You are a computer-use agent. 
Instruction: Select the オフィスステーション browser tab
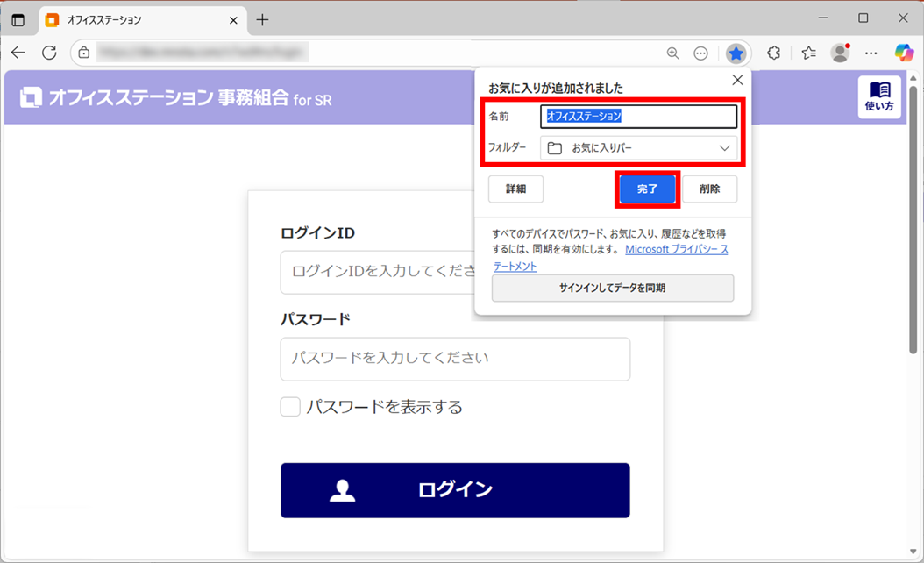point(143,20)
